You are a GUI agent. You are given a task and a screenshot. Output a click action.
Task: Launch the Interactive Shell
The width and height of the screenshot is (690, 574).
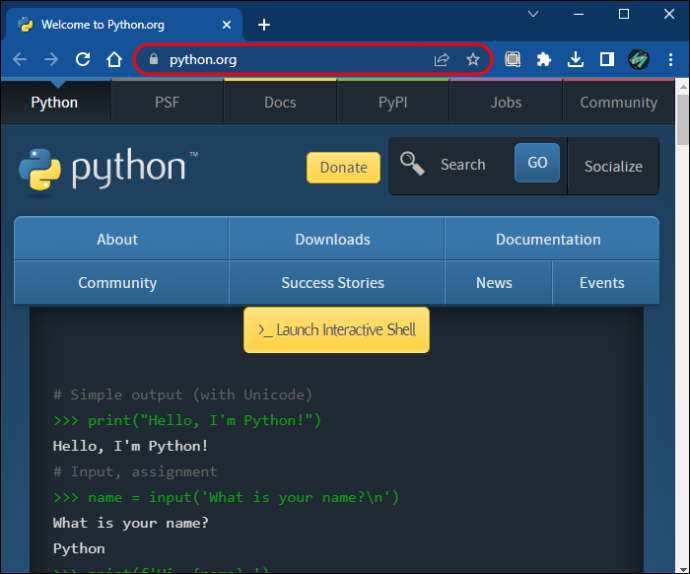(337, 330)
